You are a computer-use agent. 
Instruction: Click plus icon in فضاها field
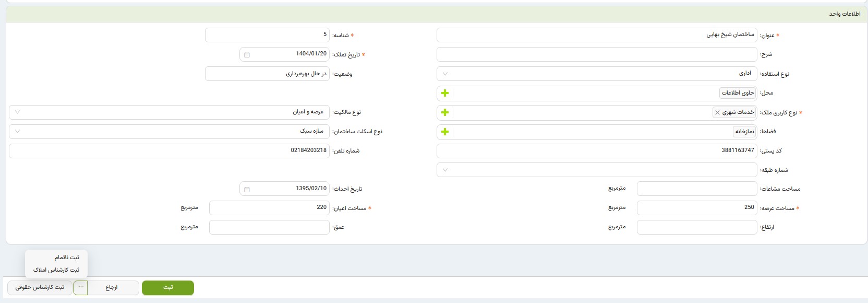[445, 132]
